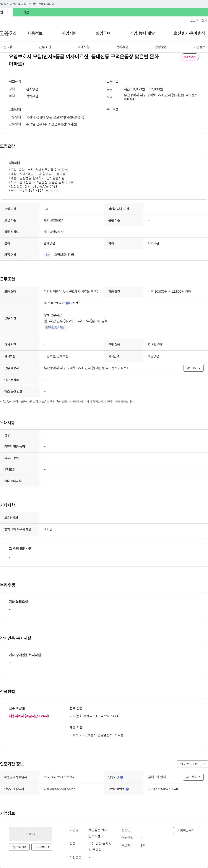Click the 기타(전화 주세요 010-4776-6421) text

click(x=94, y=716)
